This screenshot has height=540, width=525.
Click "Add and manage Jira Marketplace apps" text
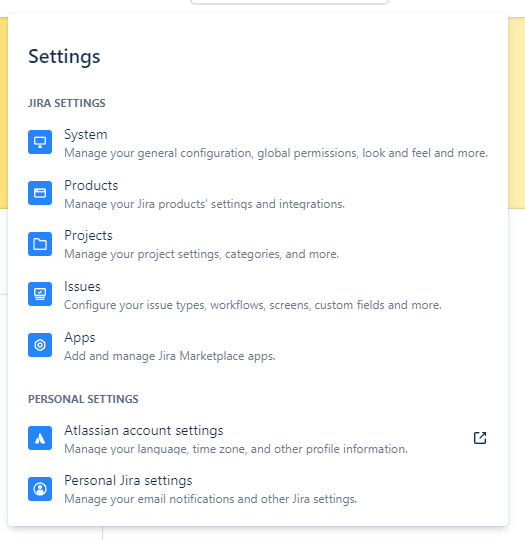[x=170, y=356]
